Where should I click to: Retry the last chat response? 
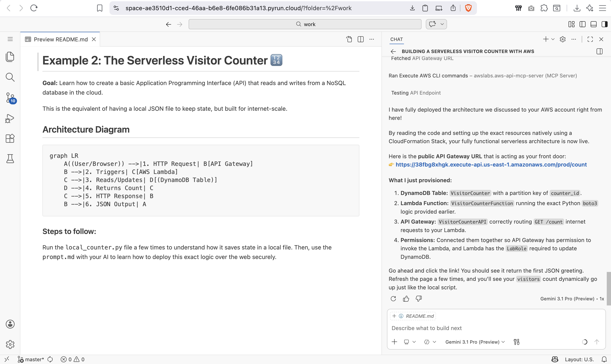(393, 298)
